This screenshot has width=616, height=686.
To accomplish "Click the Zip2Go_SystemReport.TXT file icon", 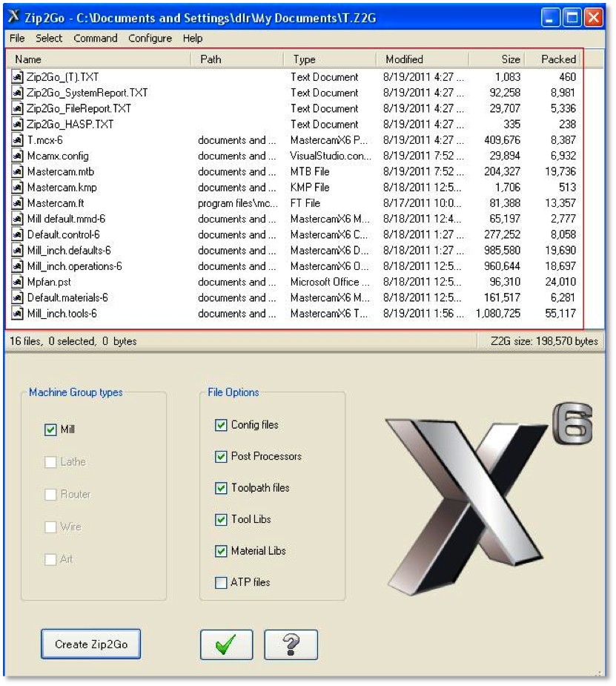I will coord(17,93).
